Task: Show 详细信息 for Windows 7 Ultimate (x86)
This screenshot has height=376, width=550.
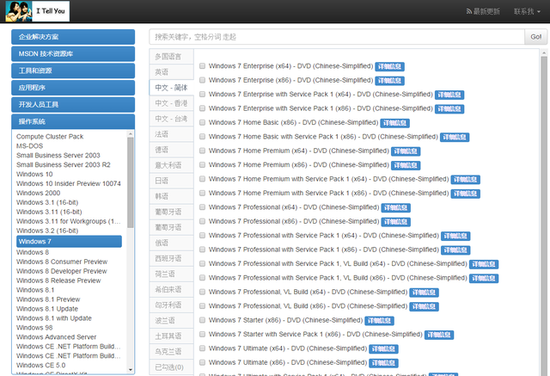Action: point(384,363)
